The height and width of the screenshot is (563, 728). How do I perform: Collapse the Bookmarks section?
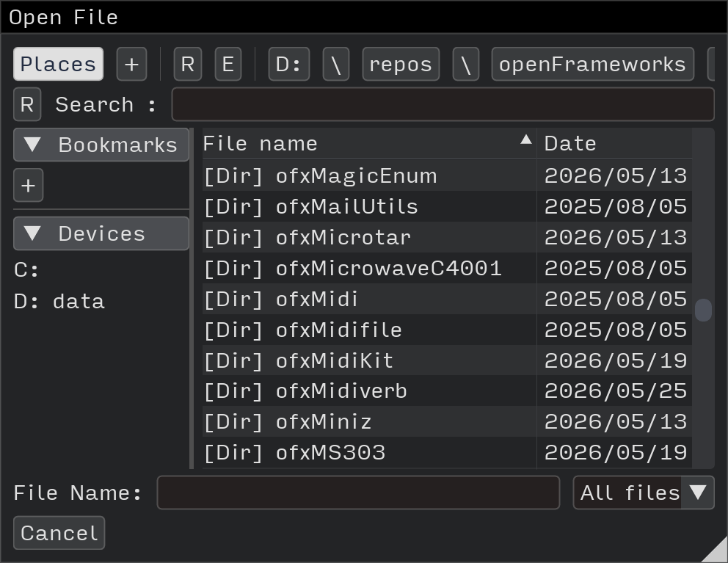(101, 145)
